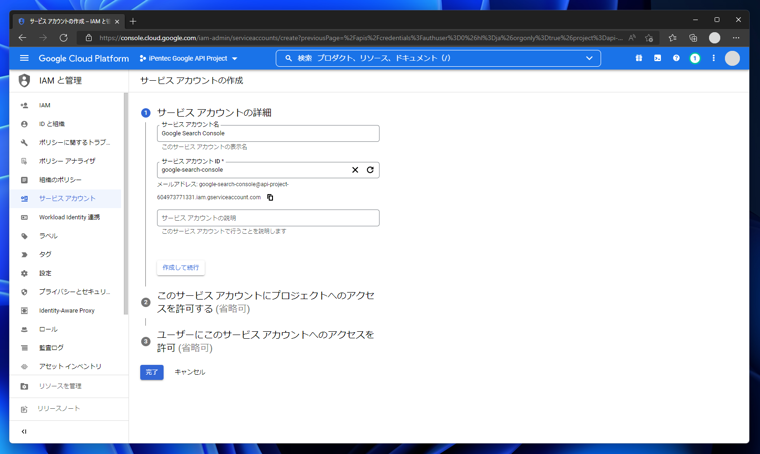Open the gift/free trial icon in the header
The height and width of the screenshot is (454, 760).
coord(639,58)
